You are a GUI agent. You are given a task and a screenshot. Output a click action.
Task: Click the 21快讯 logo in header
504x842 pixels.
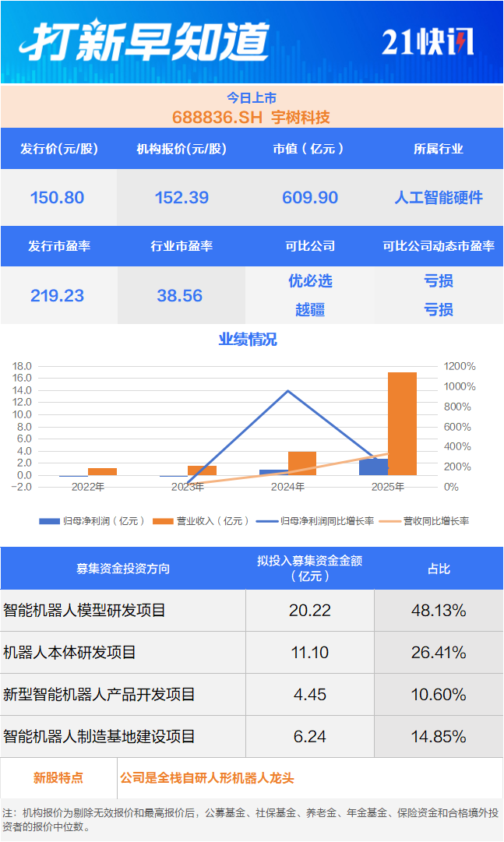(428, 42)
